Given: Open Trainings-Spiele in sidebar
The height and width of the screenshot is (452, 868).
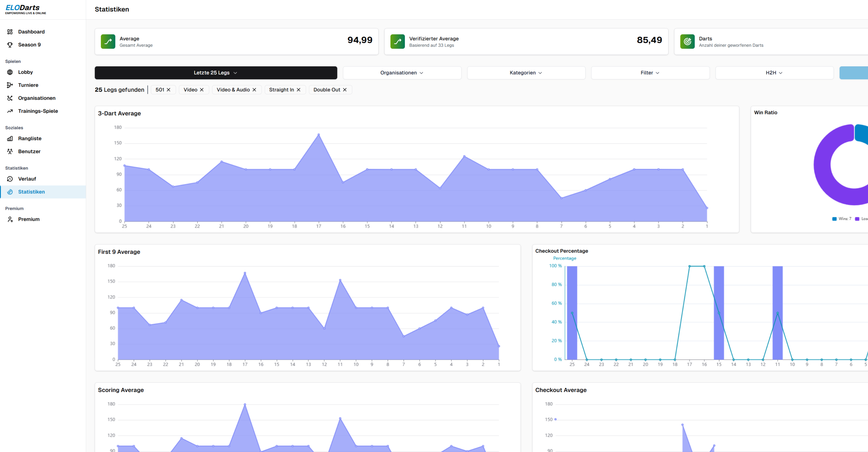Looking at the screenshot, I should (43, 111).
